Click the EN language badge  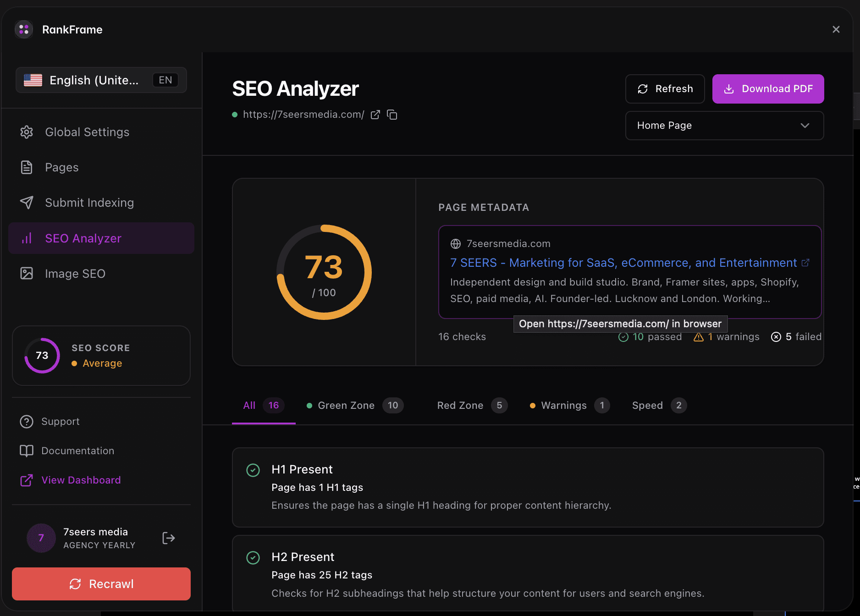[x=165, y=80]
